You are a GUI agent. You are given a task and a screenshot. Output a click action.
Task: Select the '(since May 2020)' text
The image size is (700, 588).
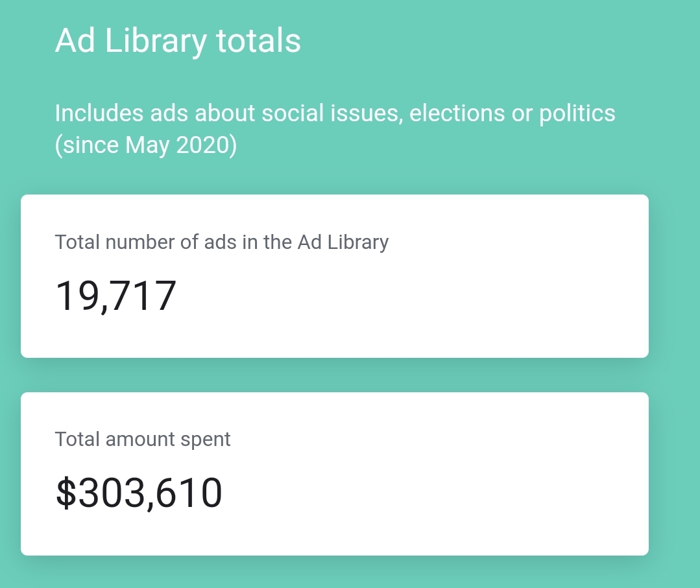click(145, 145)
